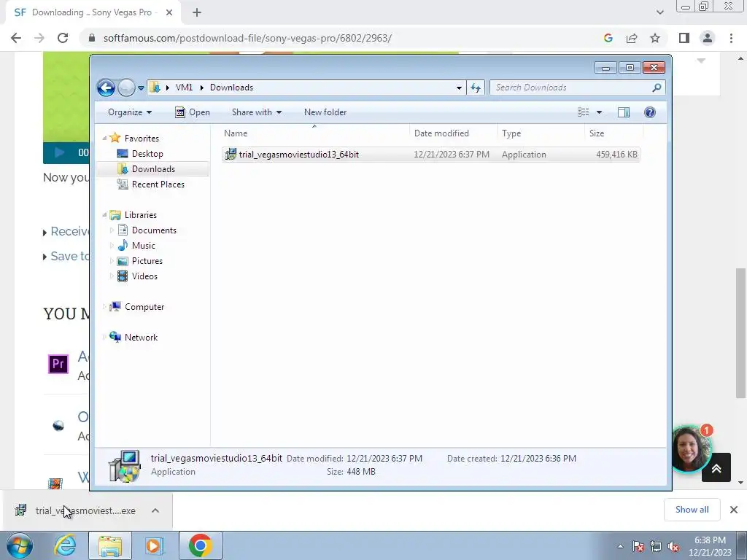
Task: Collapse the Libraries tree node
Action: pos(104,215)
